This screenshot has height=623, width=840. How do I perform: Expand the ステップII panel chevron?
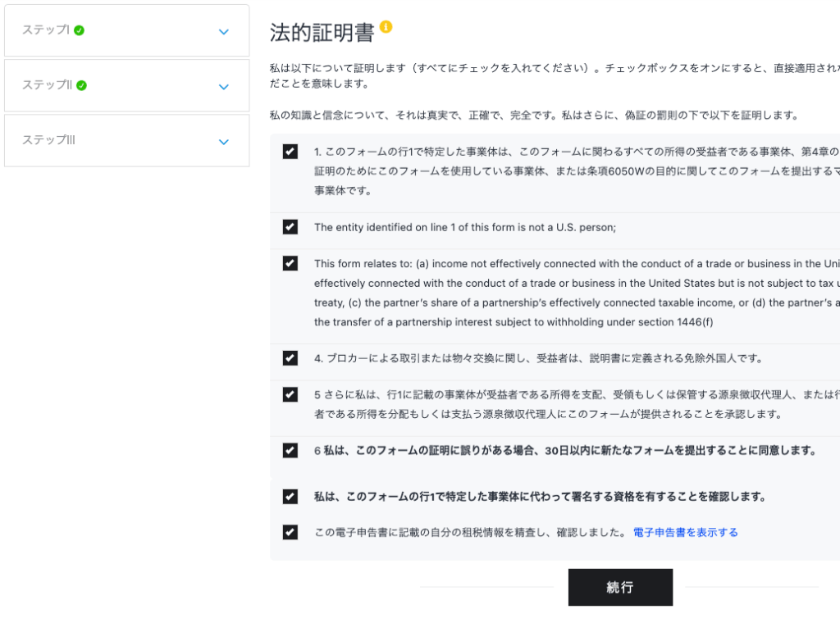point(224,87)
